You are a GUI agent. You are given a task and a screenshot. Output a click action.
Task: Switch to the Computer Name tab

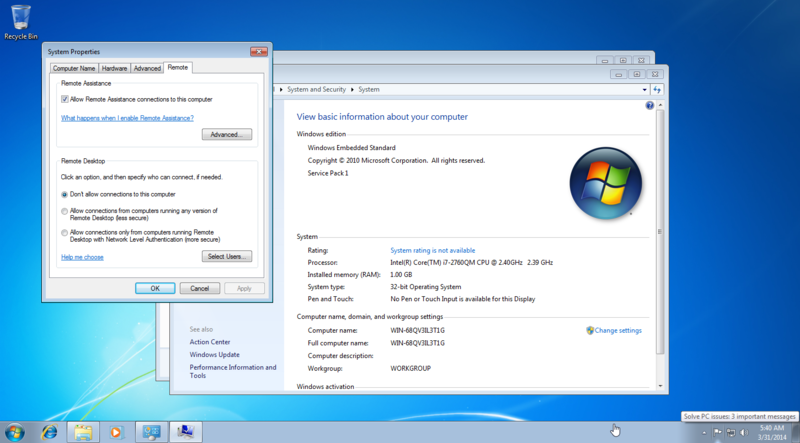click(x=74, y=68)
